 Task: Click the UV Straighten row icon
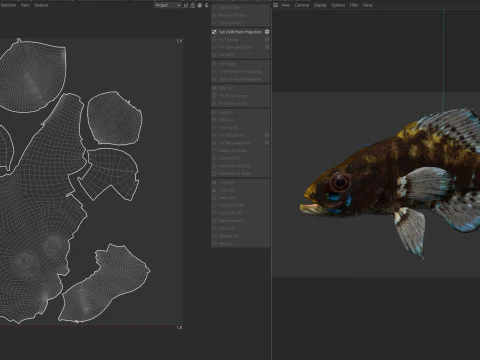(x=214, y=135)
